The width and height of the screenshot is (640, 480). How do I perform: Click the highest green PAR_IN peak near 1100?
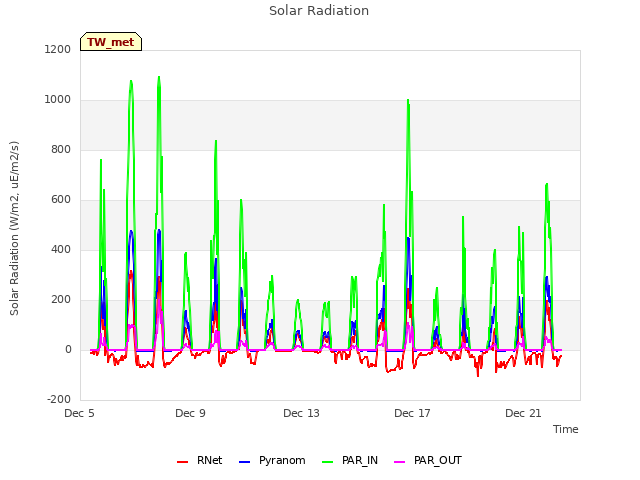(x=159, y=77)
